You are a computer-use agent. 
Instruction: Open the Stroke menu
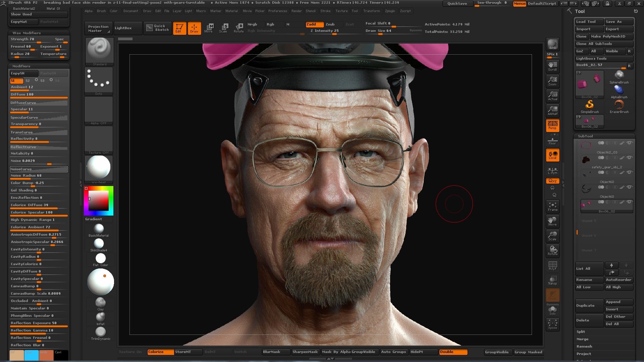point(325,11)
